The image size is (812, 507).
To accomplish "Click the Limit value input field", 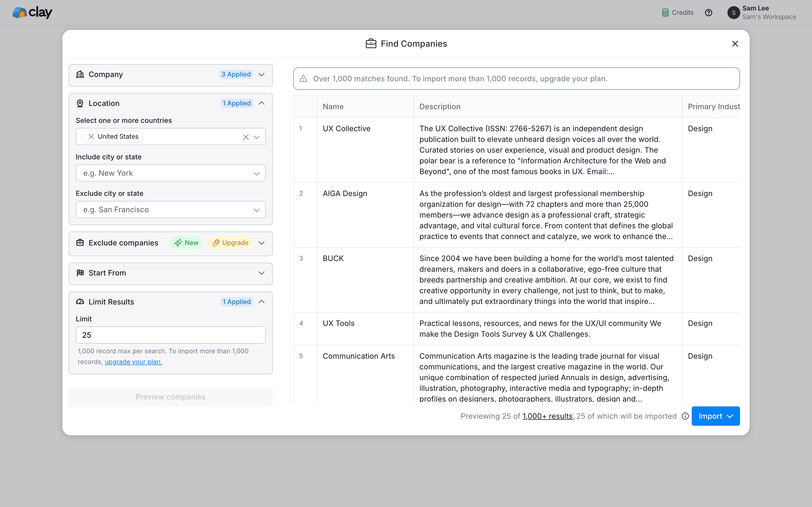I will coord(171,335).
